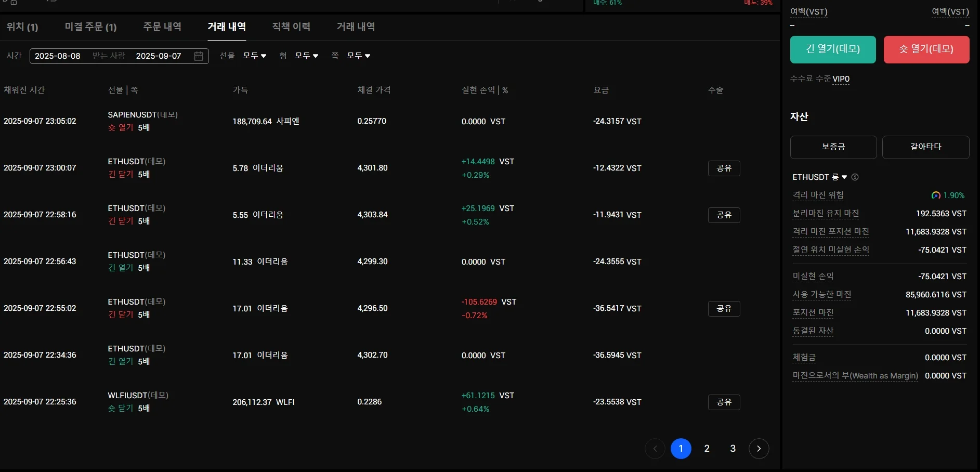Click the 4,301.80 fill price cell
This screenshot has height=472, width=980.
coord(372,168)
